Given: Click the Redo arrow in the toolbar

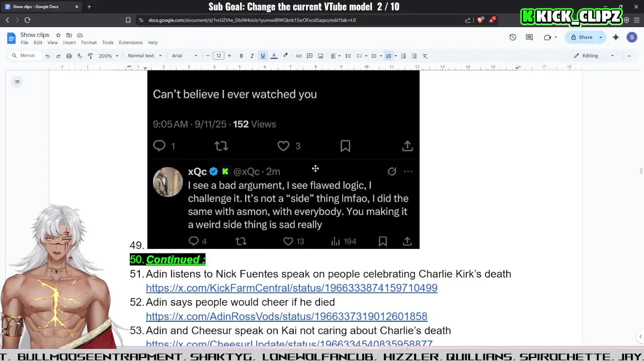Looking at the screenshot, I should click(58, 56).
